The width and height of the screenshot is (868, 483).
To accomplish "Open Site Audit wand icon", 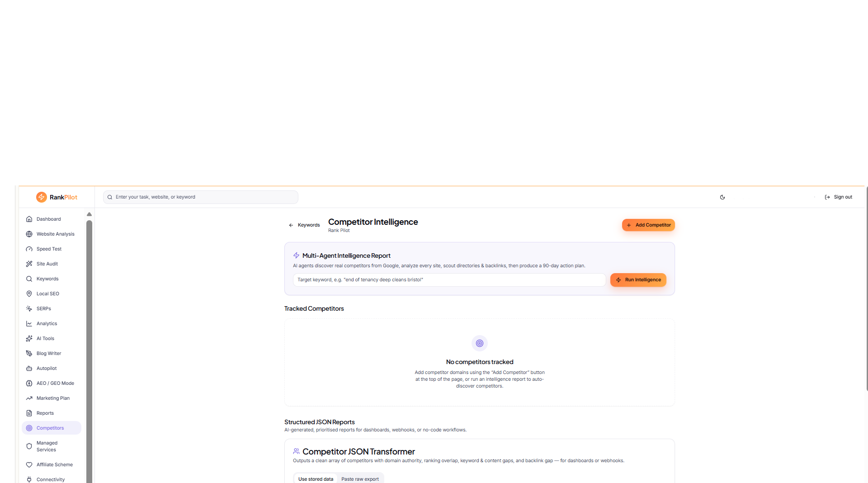I will click(29, 264).
